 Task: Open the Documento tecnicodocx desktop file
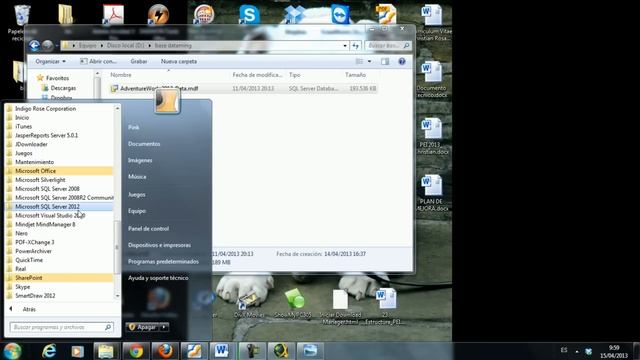[x=432, y=79]
